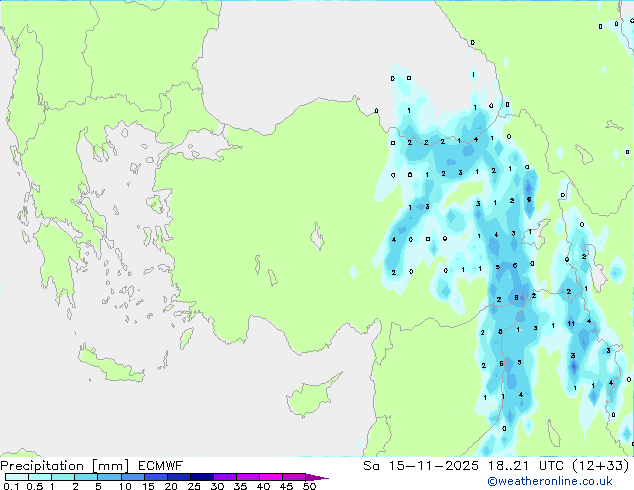Click the 10–15 mm legend swatch
This screenshot has width=634, height=490.
[x=132, y=477]
